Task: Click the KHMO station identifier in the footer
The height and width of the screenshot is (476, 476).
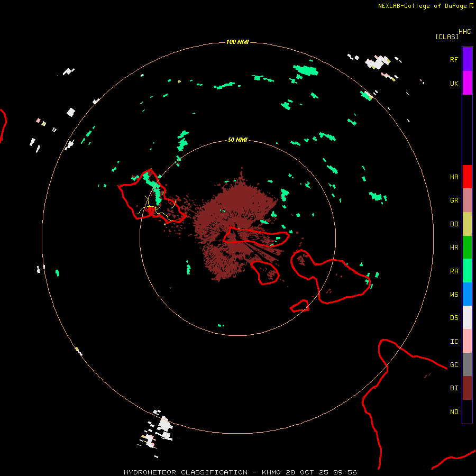Action: (271, 472)
